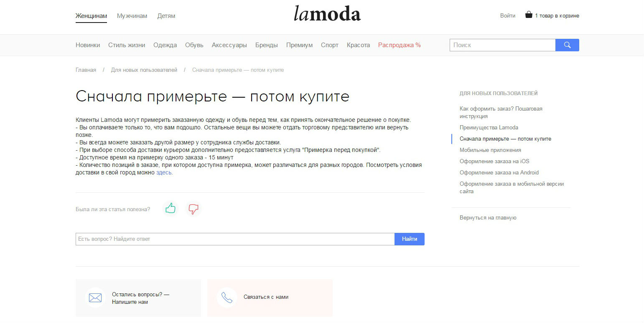The height and width of the screenshot is (323, 644).
Task: Switch to the 'Мужчинам' section
Action: coord(132,15)
